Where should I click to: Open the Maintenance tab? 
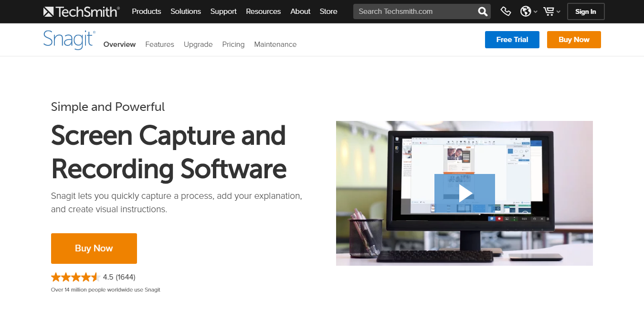(275, 44)
